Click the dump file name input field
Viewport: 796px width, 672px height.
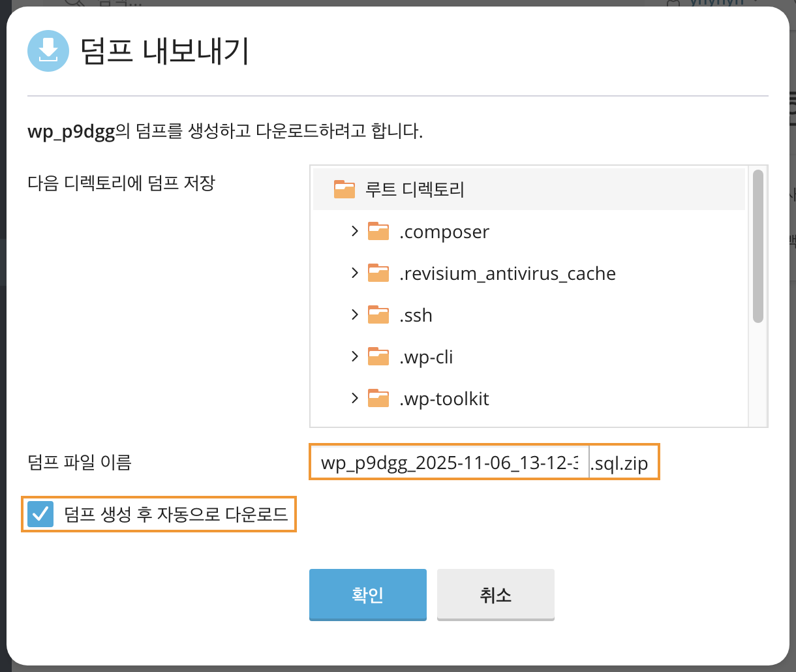coord(450,463)
